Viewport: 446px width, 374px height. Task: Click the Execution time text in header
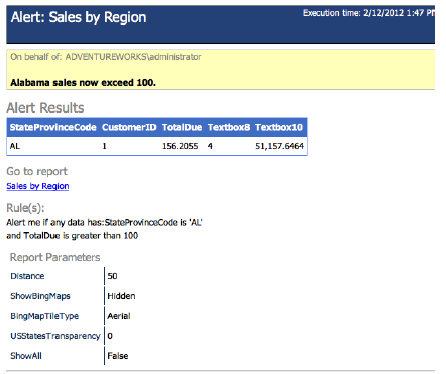tap(369, 13)
